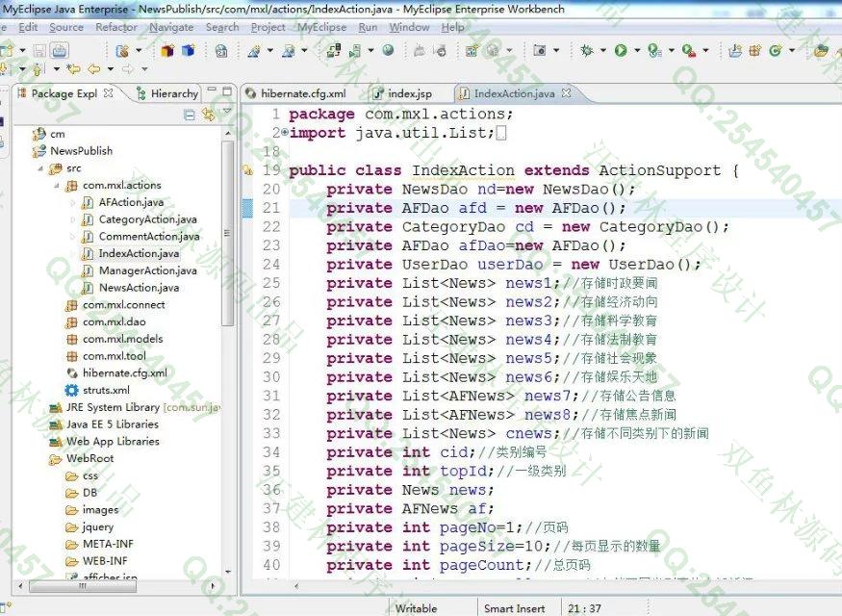Open the Package Explorer view menu triangle

[227, 111]
